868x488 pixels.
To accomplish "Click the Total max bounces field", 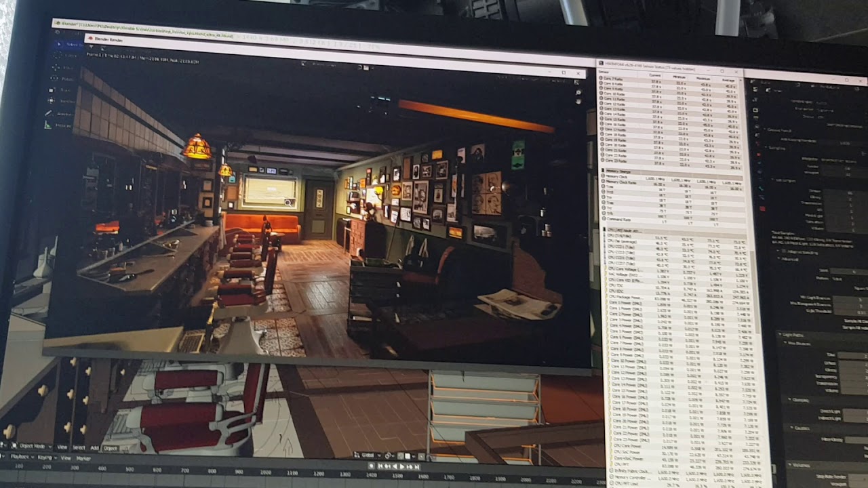I will click(x=852, y=355).
